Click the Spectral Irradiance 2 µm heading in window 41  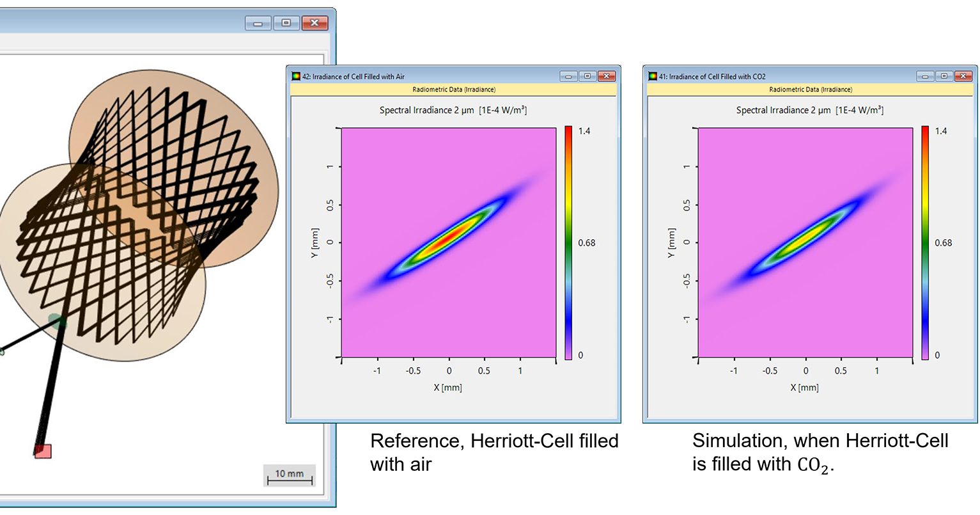[809, 110]
